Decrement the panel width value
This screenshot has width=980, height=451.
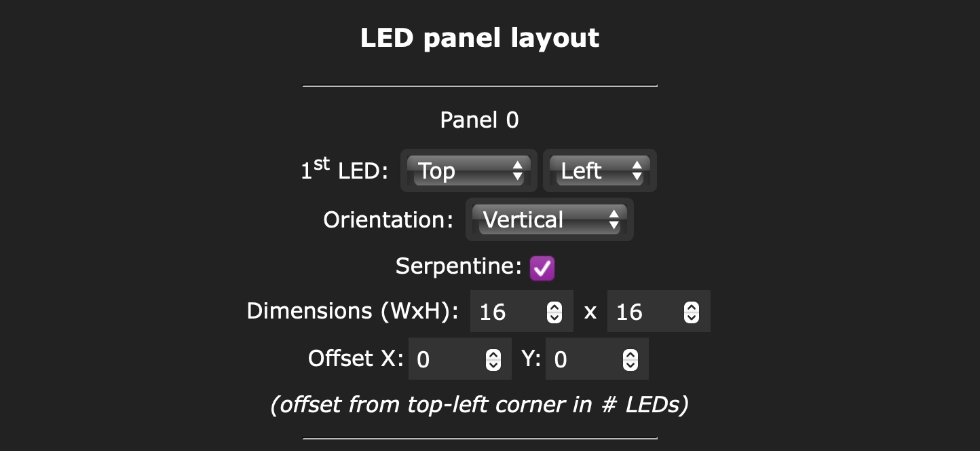[555, 317]
